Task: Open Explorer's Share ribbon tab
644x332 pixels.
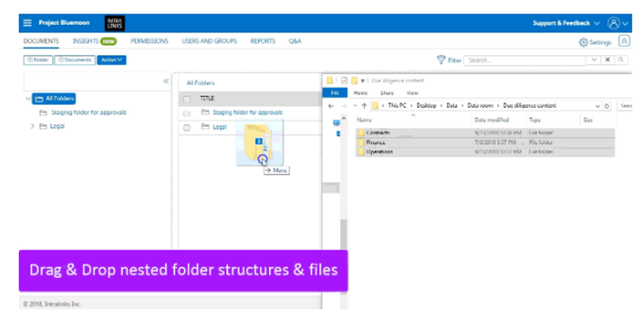Action: point(387,93)
